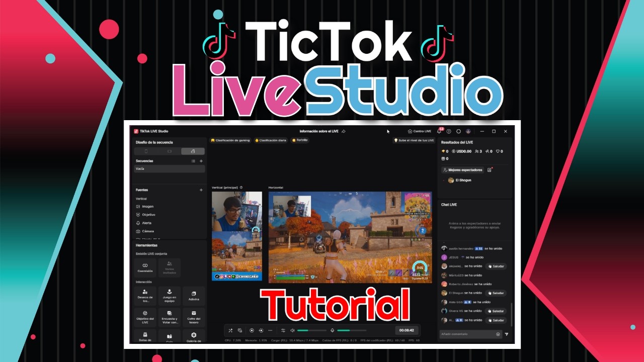Open Mejores espectadores
The width and height of the screenshot is (644, 362).
(x=462, y=170)
